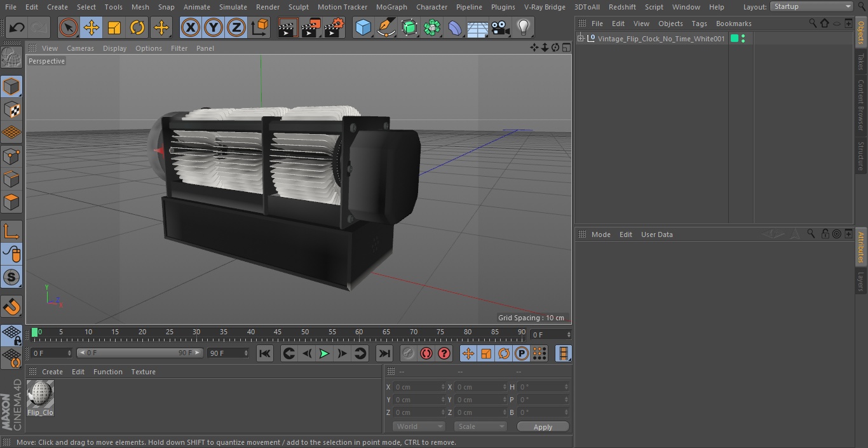Select the Live Selection tool
868x448 pixels.
click(68, 27)
